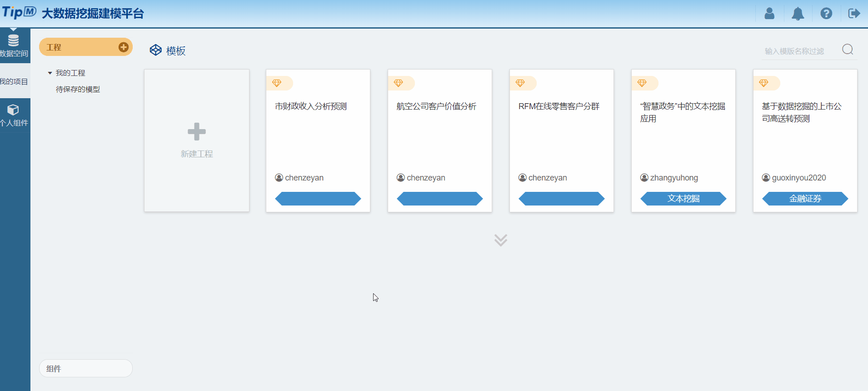Open the RFM在线零售客户分群 template card
Image resolution: width=868 pixels, height=391 pixels.
561,136
